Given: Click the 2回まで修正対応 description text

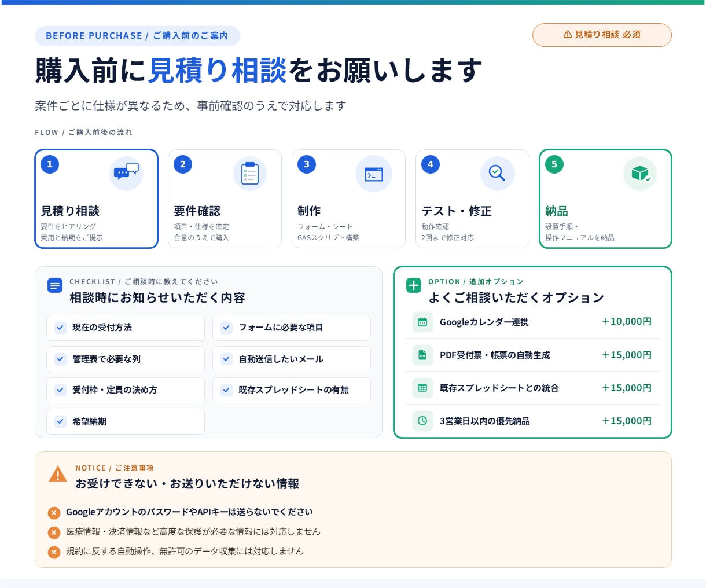Looking at the screenshot, I should (x=447, y=238).
